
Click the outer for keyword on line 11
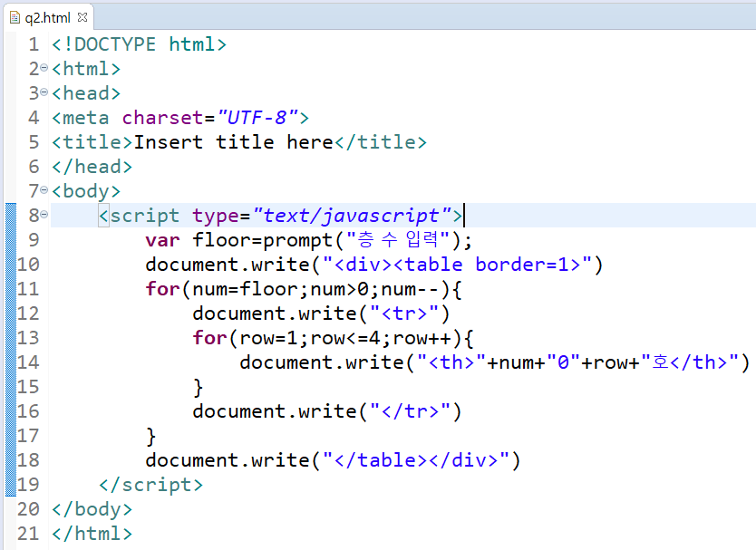(x=162, y=289)
